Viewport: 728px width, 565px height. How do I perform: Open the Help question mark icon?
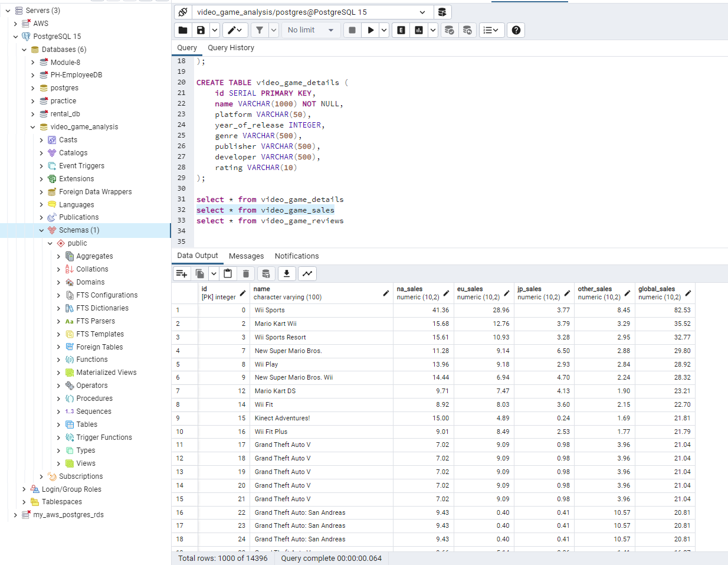515,30
